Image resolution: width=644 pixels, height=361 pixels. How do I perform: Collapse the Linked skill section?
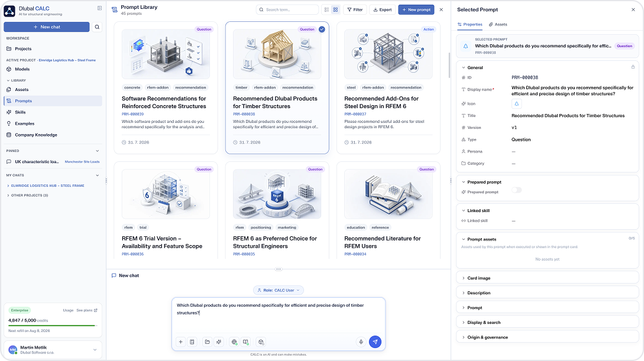click(x=463, y=210)
